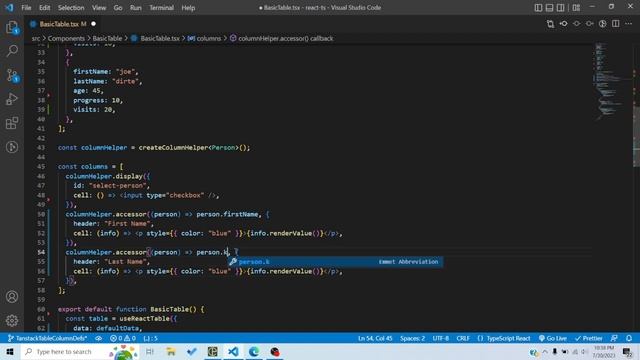This screenshot has height=360, width=640.
Task: Change 'Spaces: 2' indentation setting
Action: pyautogui.click(x=412, y=338)
